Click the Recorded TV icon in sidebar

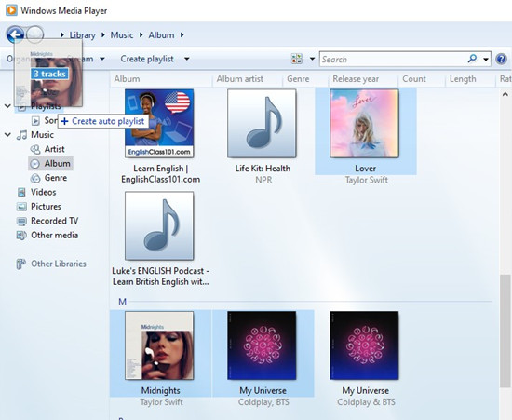21,222
